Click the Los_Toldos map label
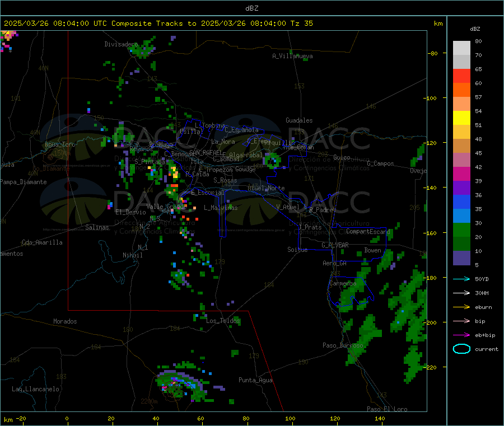This screenshot has height=426, width=504. coord(223,321)
